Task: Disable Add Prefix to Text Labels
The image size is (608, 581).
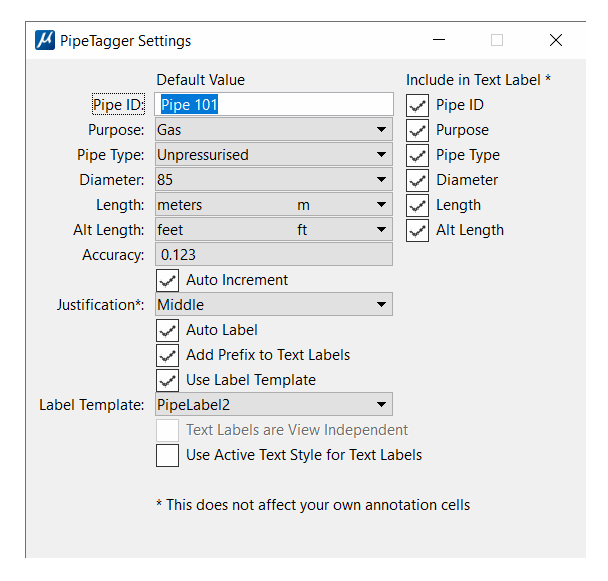Action: tap(168, 355)
